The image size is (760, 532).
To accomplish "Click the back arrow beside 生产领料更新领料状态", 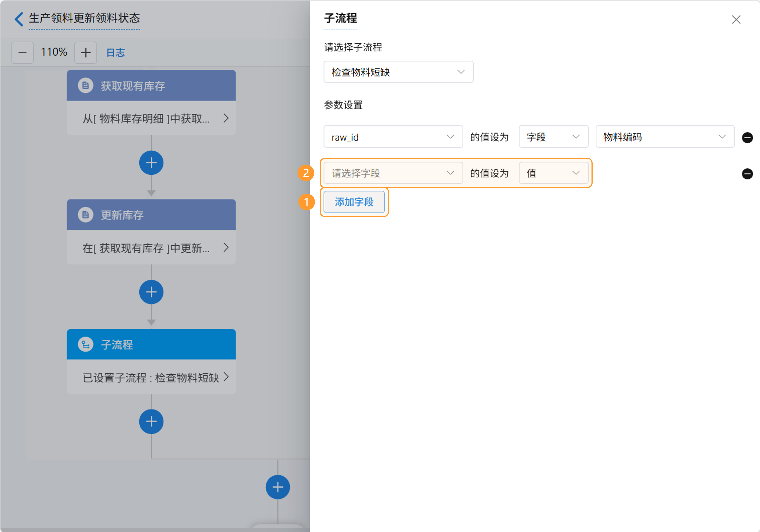I will pyautogui.click(x=19, y=19).
